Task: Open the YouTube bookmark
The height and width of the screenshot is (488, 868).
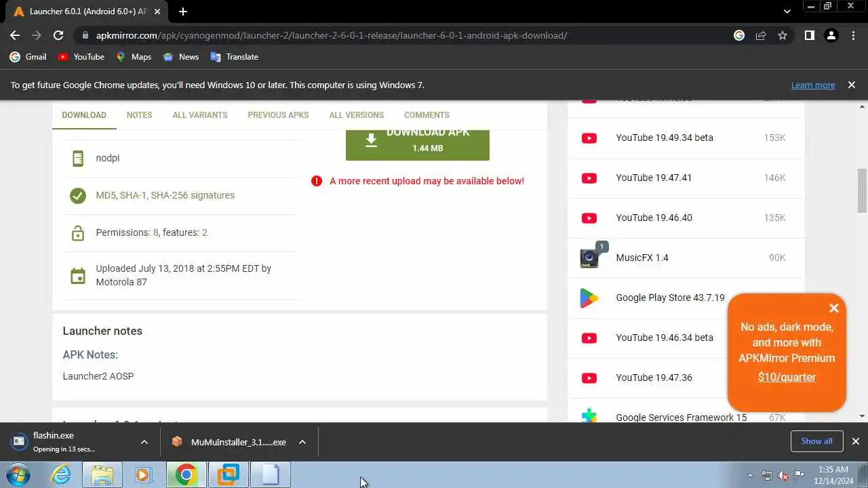Action: [x=81, y=57]
